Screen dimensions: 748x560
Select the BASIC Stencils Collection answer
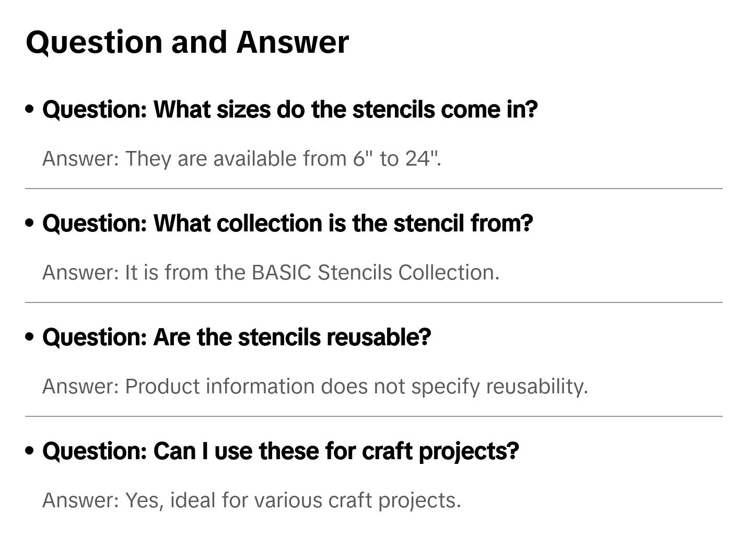pos(271,272)
